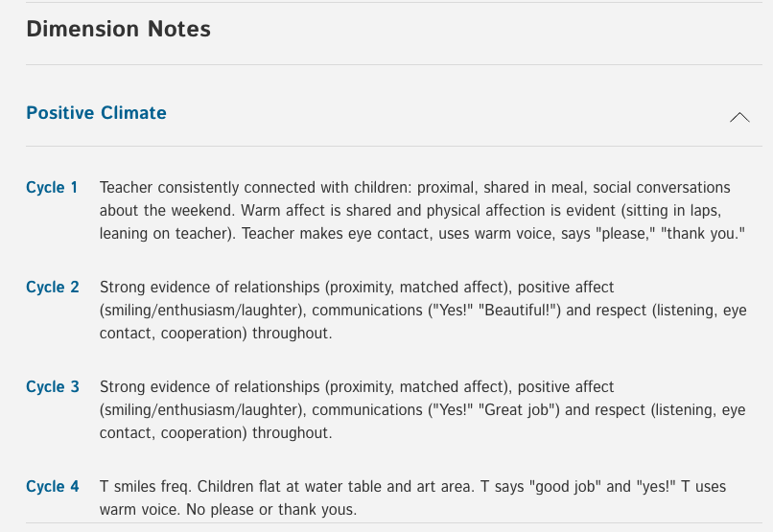Screen dimensions: 773x532
Task: Select the Cycle 3 label
Action: point(53,386)
